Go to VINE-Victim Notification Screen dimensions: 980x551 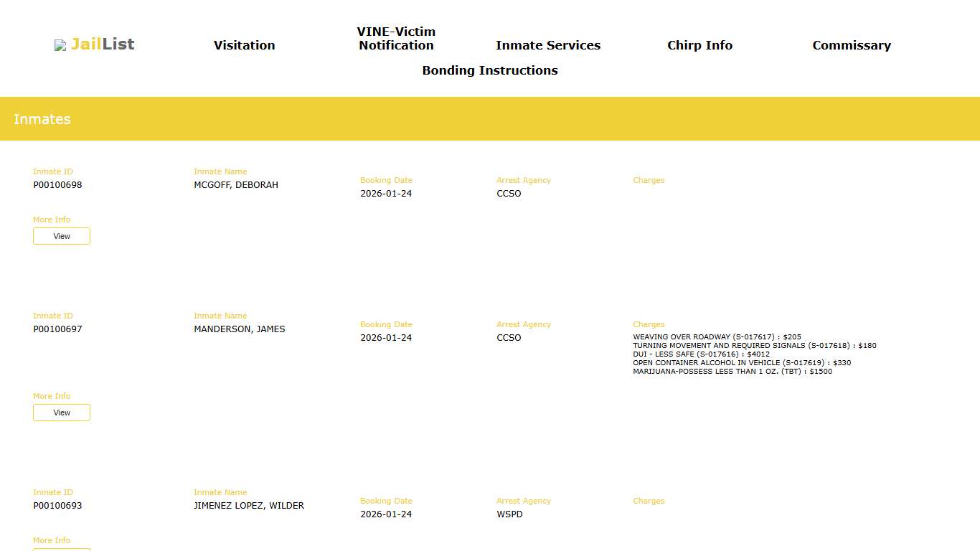[x=396, y=39]
